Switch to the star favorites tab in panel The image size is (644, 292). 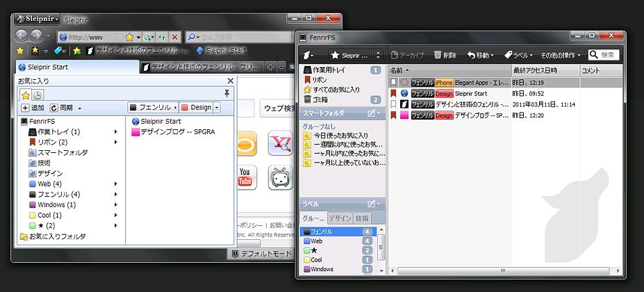click(26, 95)
